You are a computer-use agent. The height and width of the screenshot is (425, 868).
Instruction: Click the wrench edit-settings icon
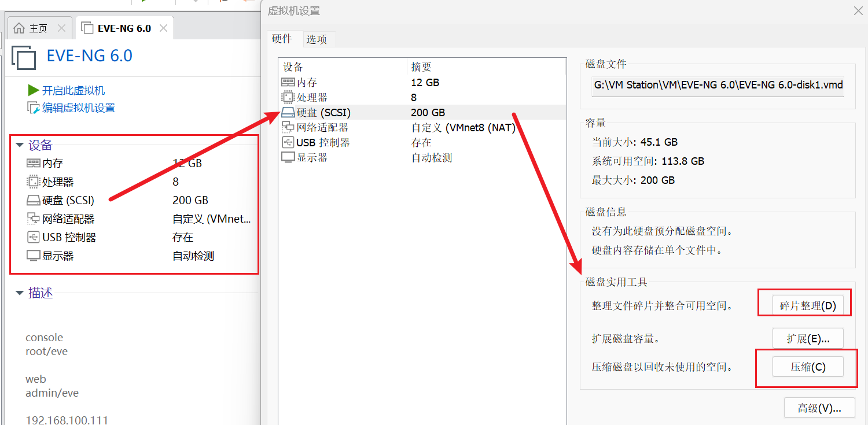coord(33,108)
